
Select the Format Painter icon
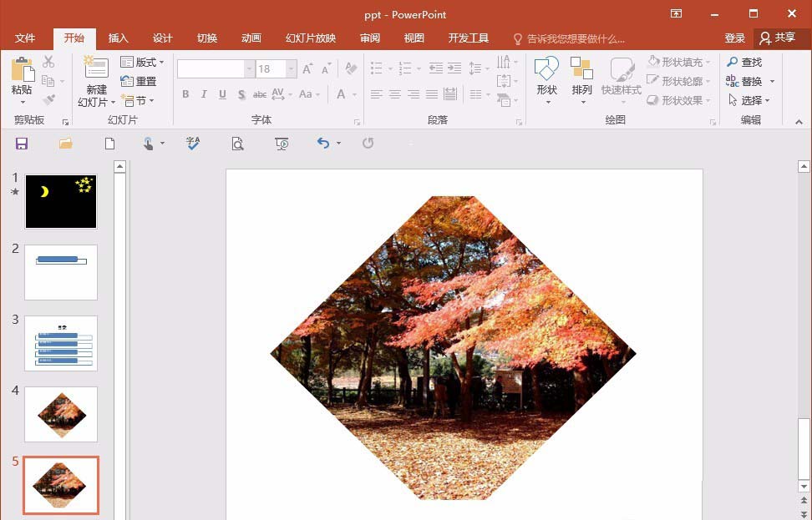[x=48, y=98]
